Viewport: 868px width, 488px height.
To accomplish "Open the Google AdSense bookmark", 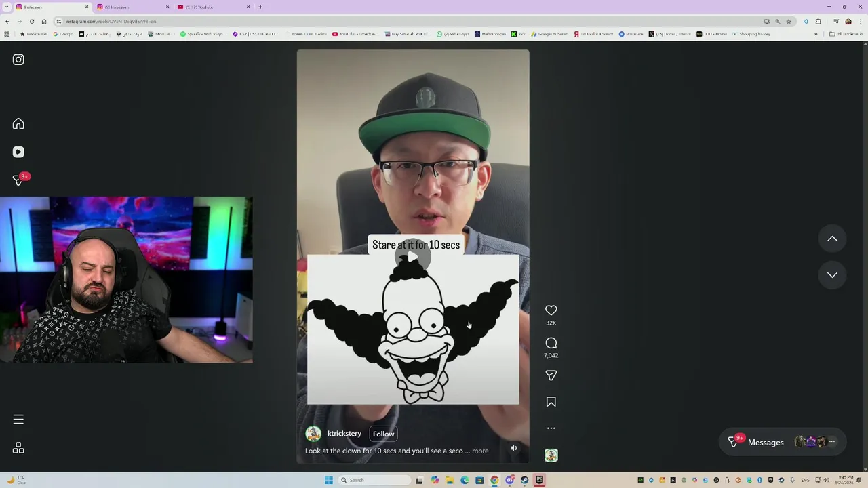I will (550, 34).
